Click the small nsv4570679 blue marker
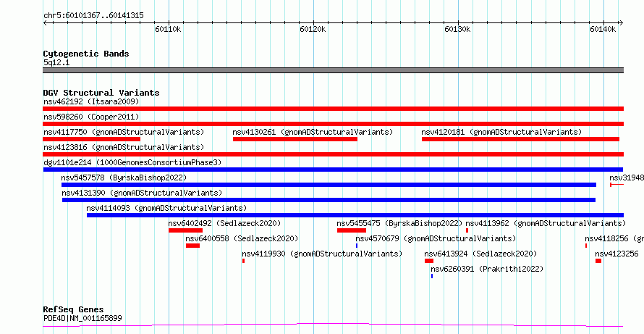Image resolution: width=644 pixels, height=334 pixels. coord(357,246)
